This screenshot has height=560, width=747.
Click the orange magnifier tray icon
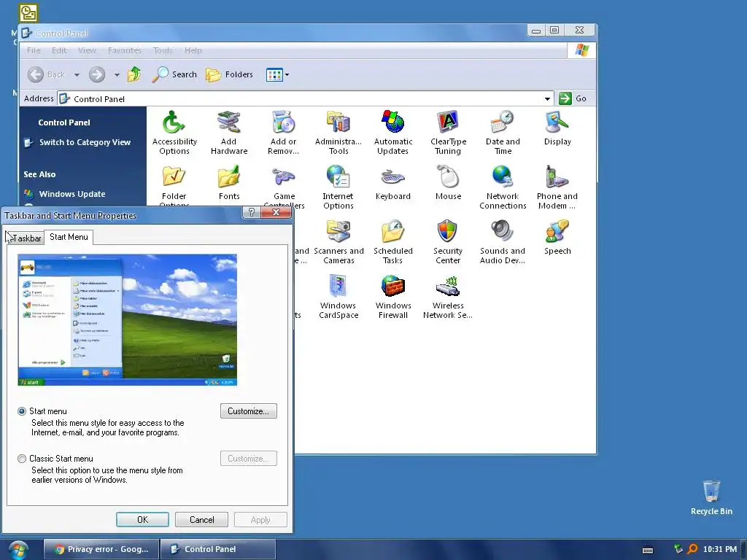[693, 549]
